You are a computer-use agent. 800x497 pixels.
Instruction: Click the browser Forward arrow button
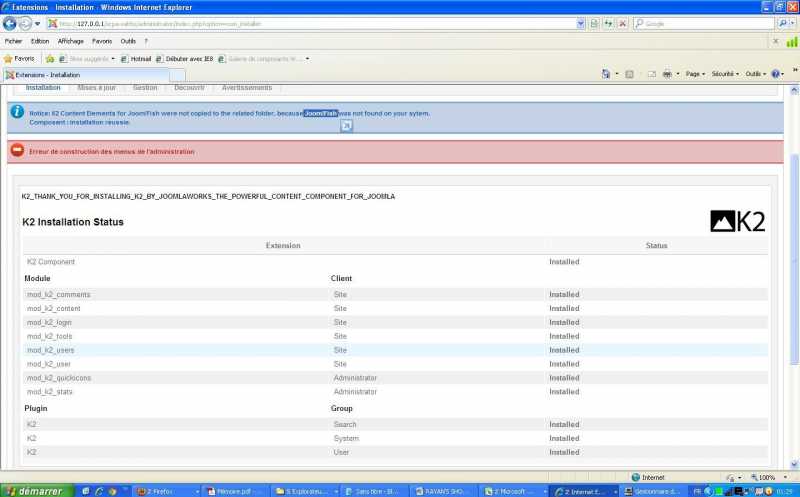(x=24, y=23)
